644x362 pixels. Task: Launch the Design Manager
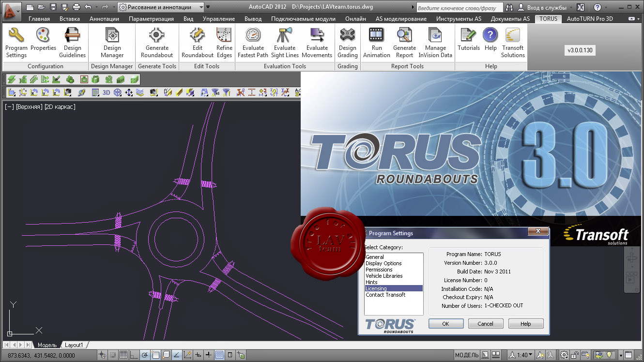[x=112, y=43]
